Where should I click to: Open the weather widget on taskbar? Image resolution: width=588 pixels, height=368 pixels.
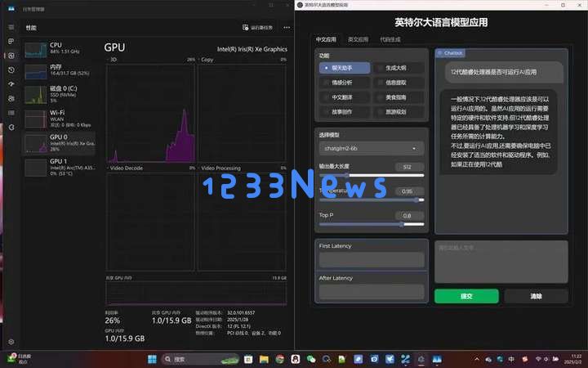(x=20, y=359)
